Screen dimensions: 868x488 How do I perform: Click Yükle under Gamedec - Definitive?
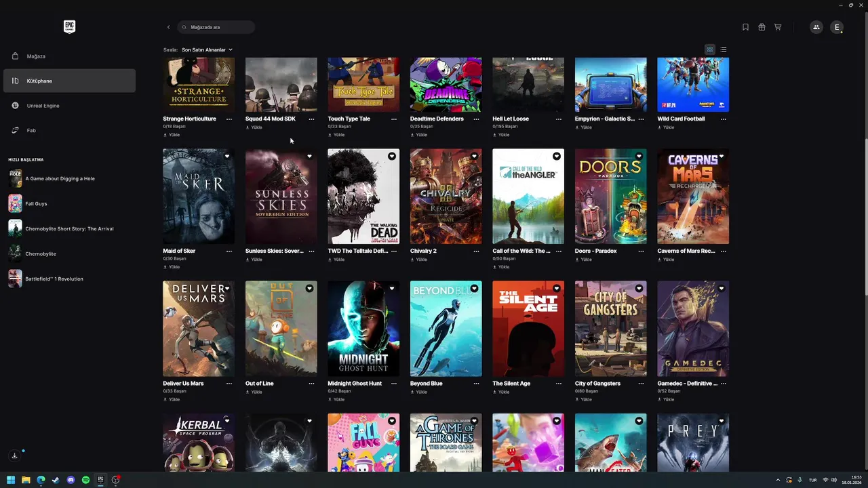[666, 399]
